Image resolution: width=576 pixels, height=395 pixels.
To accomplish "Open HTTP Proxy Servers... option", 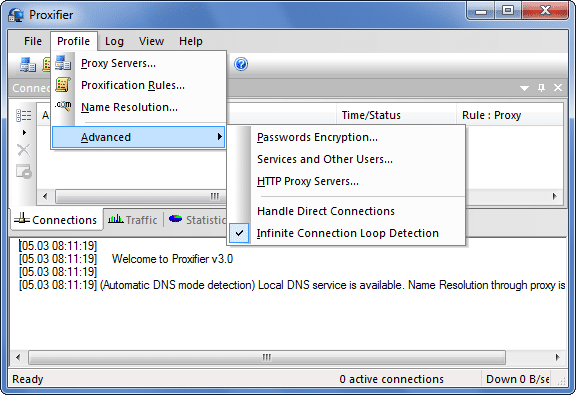I will tap(346, 181).
